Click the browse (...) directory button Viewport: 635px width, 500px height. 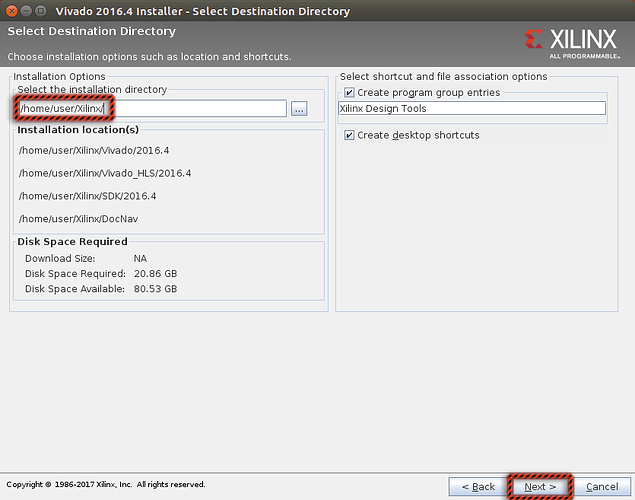tap(299, 109)
